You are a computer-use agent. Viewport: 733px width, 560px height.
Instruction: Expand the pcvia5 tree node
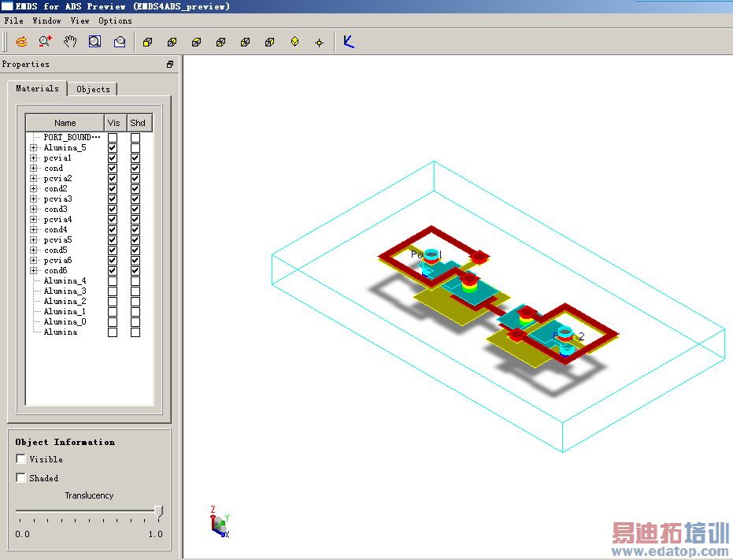point(33,240)
